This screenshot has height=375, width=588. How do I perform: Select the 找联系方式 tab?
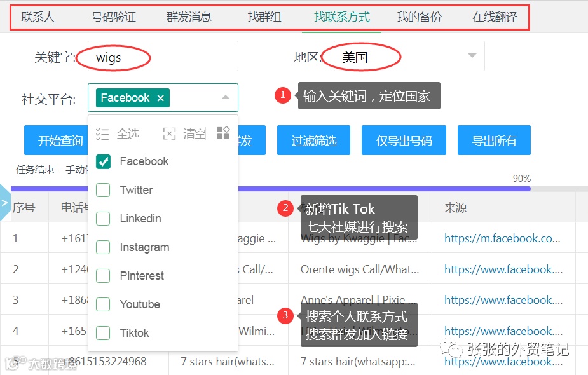tap(341, 17)
